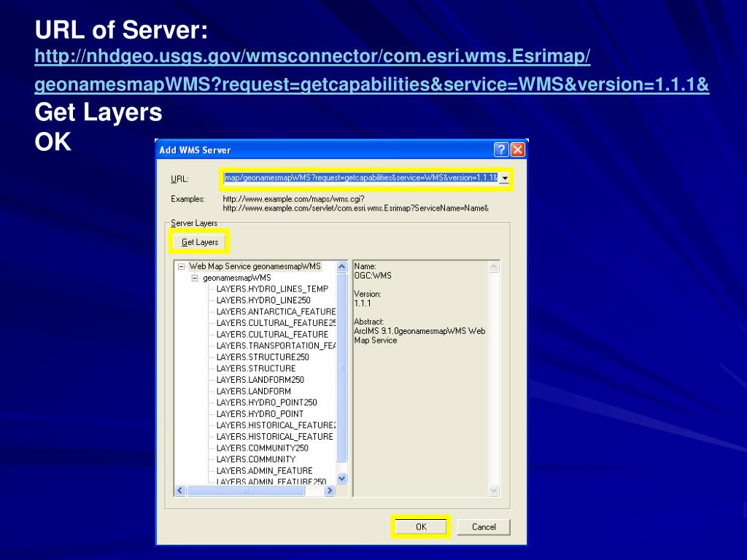Viewport: 747px width, 560px height.
Task: Close the Add WMS Server dialog
Action: [517, 149]
